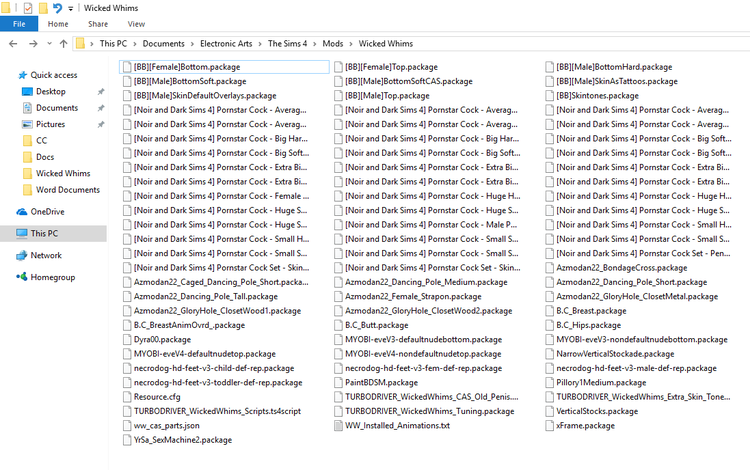Switch to the Home ribbon tab

pos(58,24)
